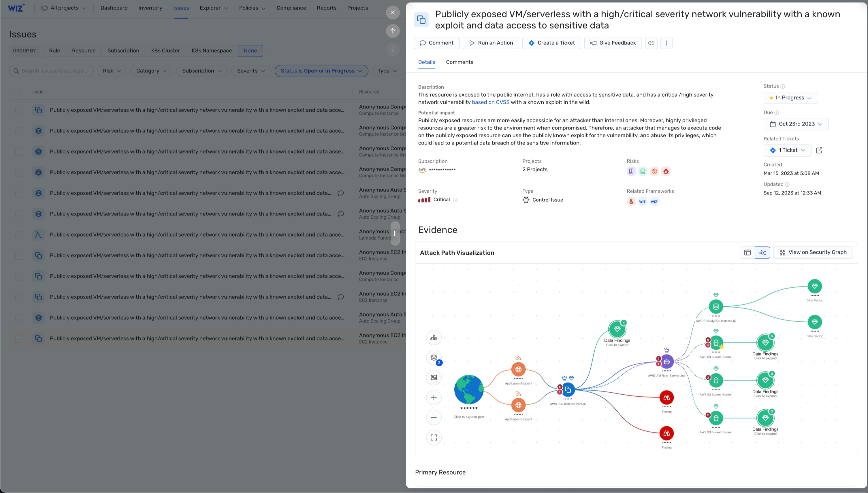Open the Risk filter dropdown

coord(112,71)
